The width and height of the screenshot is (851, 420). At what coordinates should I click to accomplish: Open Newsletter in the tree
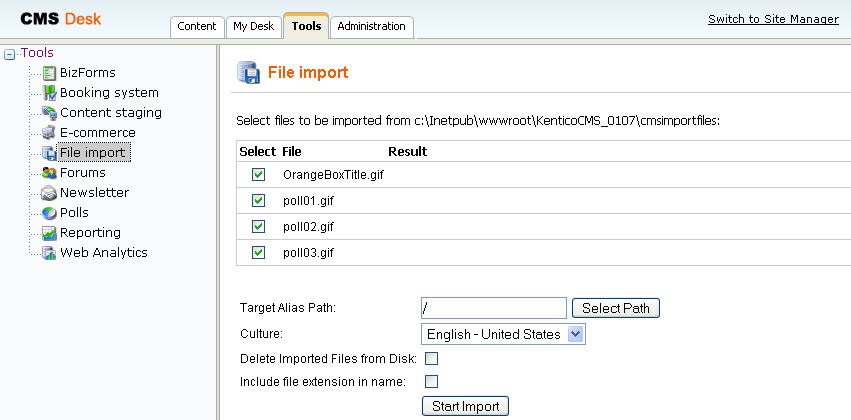[x=94, y=193]
